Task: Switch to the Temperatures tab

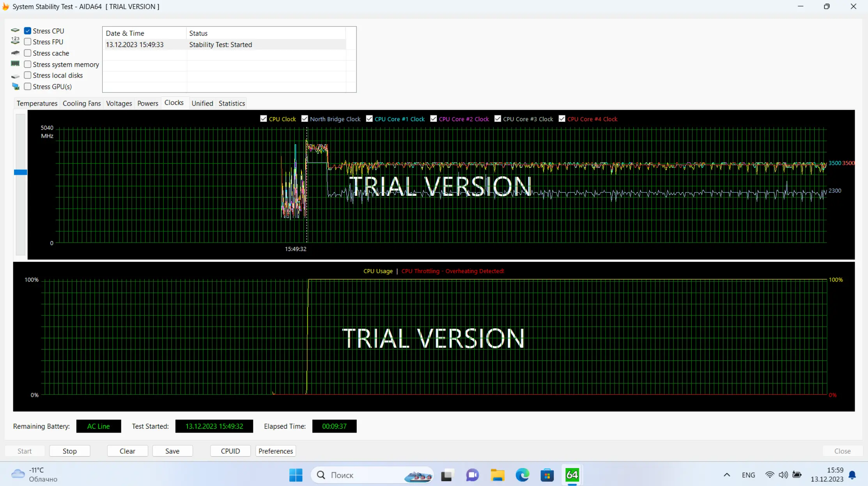Action: coord(37,103)
